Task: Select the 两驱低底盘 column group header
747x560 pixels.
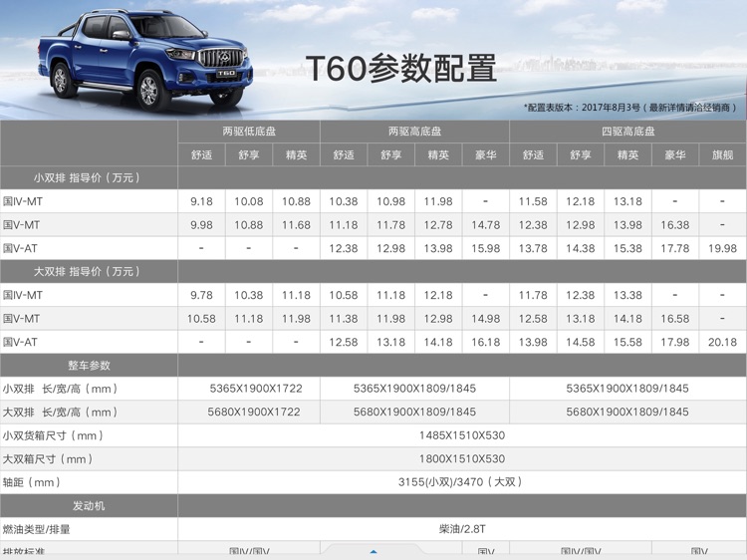Action: [249, 132]
